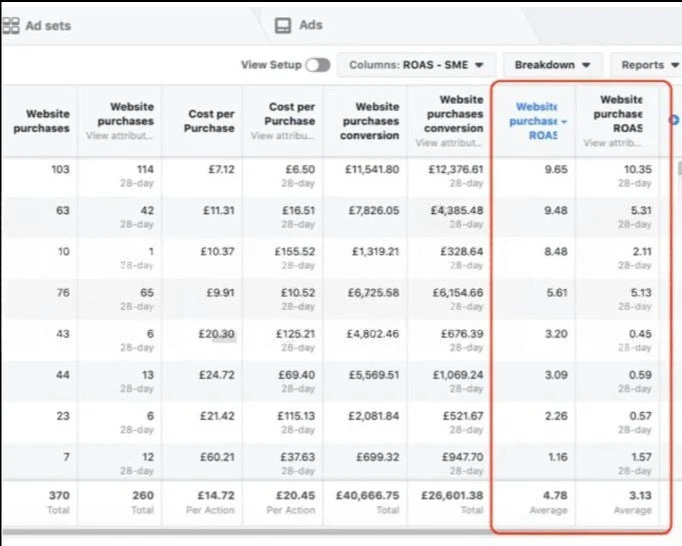Sort by first Website purchases column header

point(40,121)
